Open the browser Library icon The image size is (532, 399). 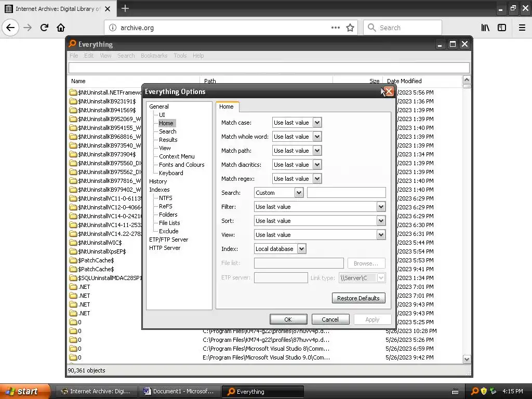point(485,28)
